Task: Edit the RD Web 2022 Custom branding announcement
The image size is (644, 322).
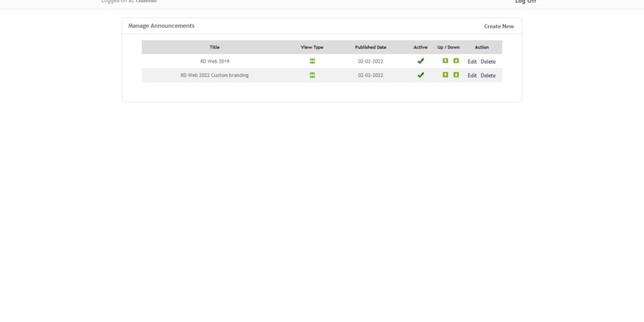Action: tap(472, 76)
